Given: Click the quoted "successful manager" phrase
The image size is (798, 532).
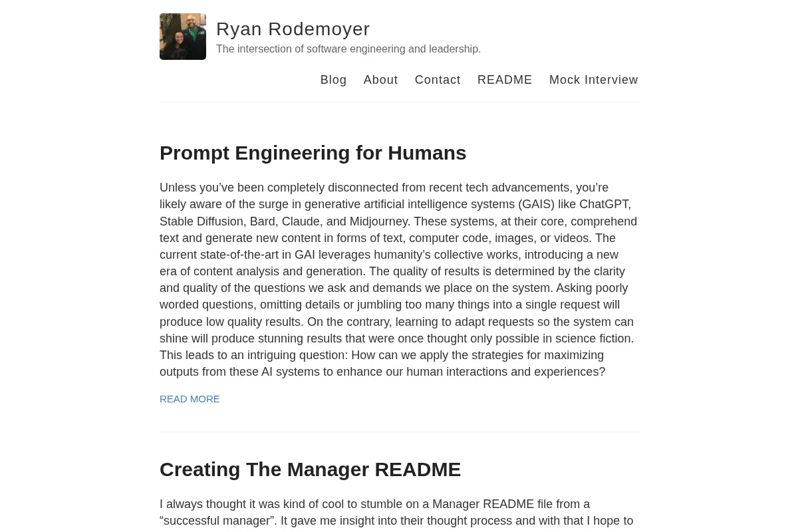Looking at the screenshot, I should (217, 521).
